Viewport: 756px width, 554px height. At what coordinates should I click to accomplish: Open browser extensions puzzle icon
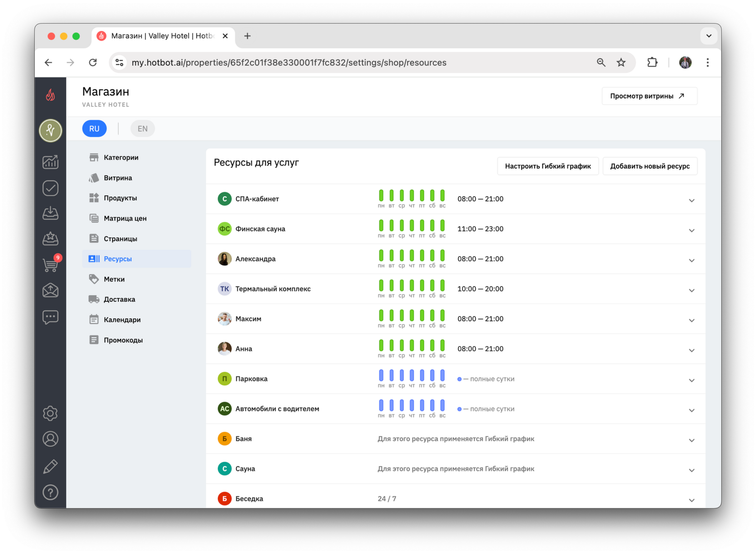click(652, 63)
